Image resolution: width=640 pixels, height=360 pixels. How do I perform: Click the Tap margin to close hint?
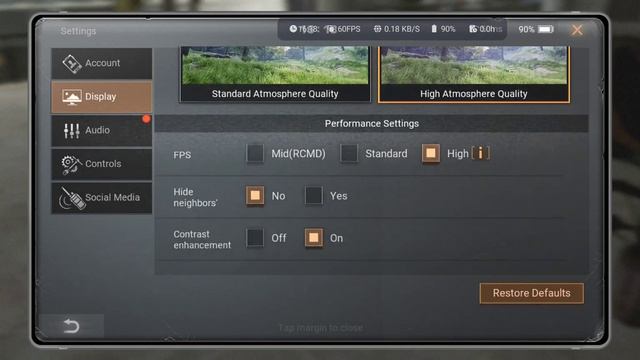[x=321, y=328]
